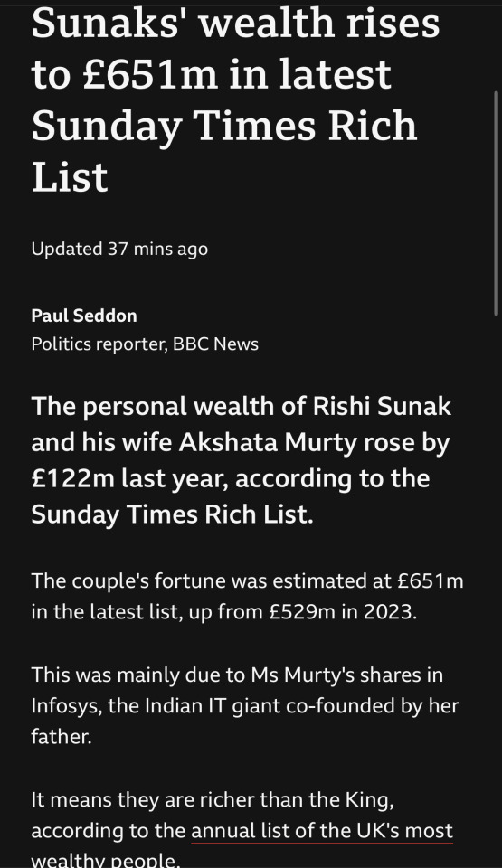The width and height of the screenshot is (502, 868).
Task: Click 'It means they are richer than the King' line
Action: click(213, 799)
